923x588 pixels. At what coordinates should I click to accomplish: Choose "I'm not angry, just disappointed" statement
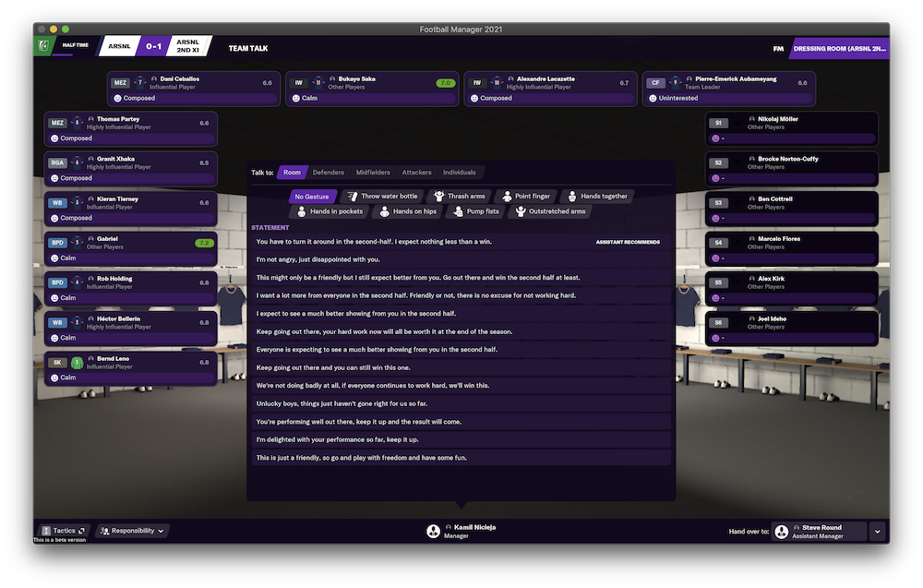459,259
